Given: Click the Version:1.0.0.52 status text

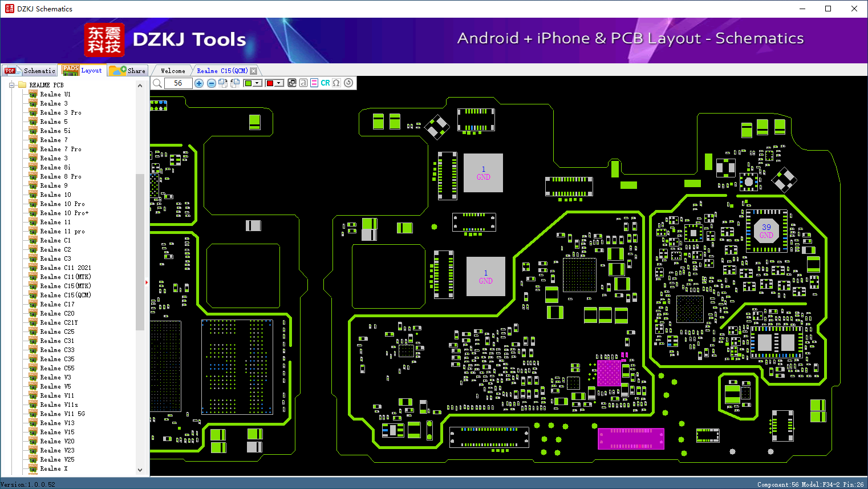Looking at the screenshot, I should [29, 484].
